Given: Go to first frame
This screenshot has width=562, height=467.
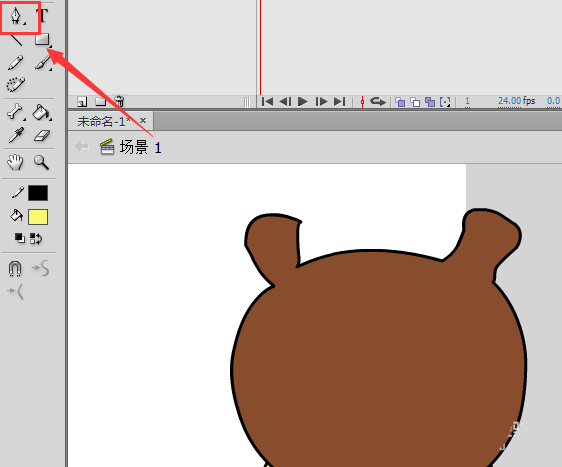Looking at the screenshot, I should [267, 102].
